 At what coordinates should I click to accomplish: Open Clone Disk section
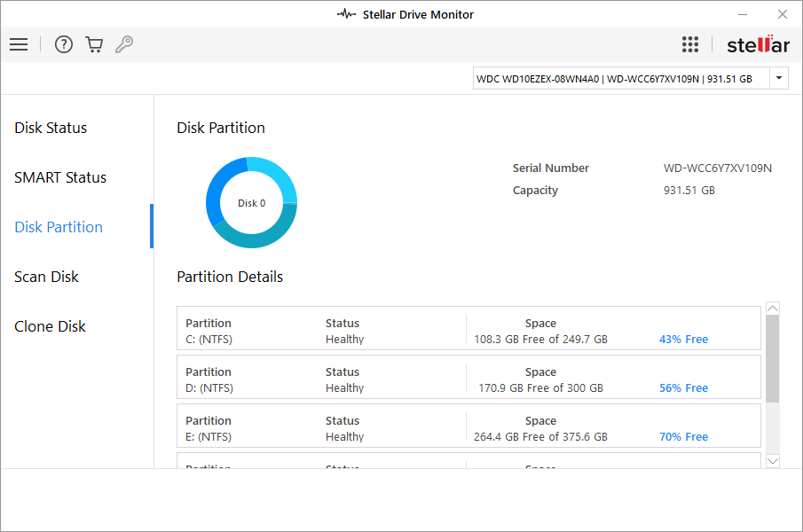pos(51,326)
